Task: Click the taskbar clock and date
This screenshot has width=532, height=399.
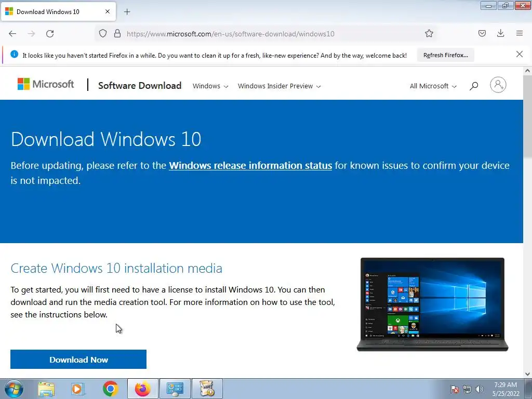Action: coord(506,389)
